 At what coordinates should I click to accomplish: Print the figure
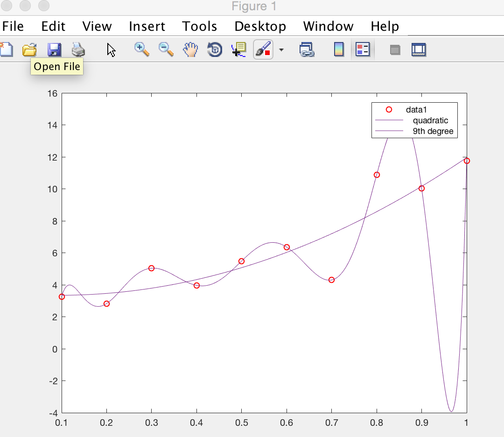(x=77, y=49)
